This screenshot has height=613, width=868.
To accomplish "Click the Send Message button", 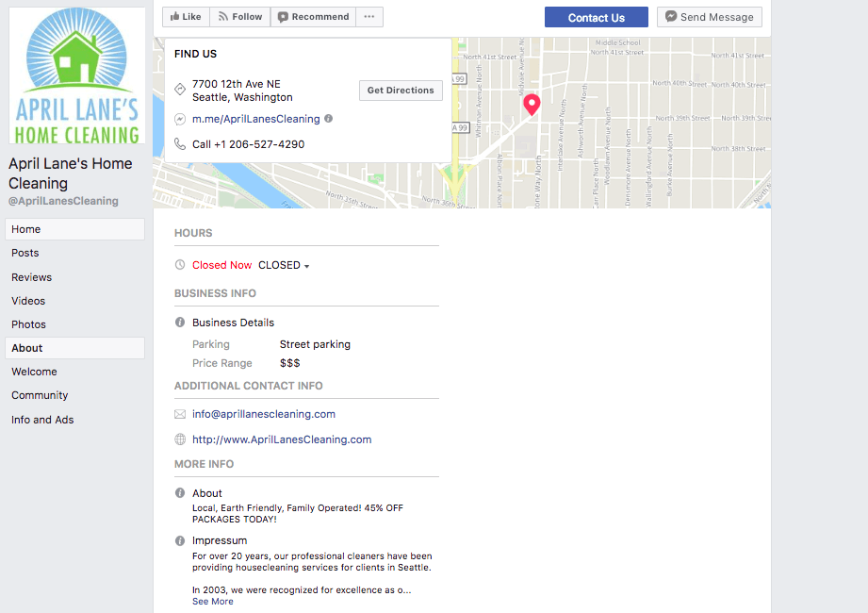I will tap(709, 17).
